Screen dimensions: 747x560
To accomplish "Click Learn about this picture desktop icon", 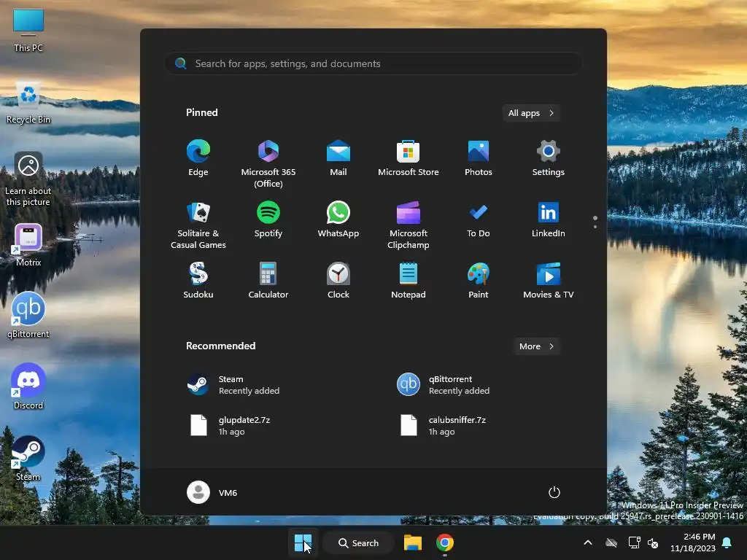I will (28, 179).
